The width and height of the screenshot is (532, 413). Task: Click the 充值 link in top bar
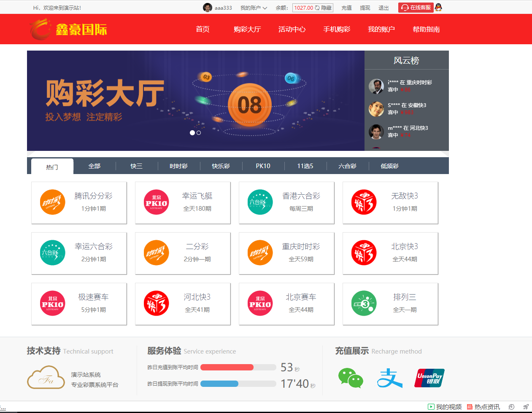point(346,8)
